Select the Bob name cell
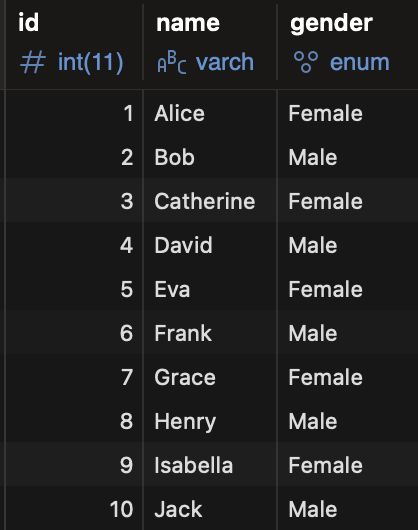418x530 pixels. click(210, 158)
